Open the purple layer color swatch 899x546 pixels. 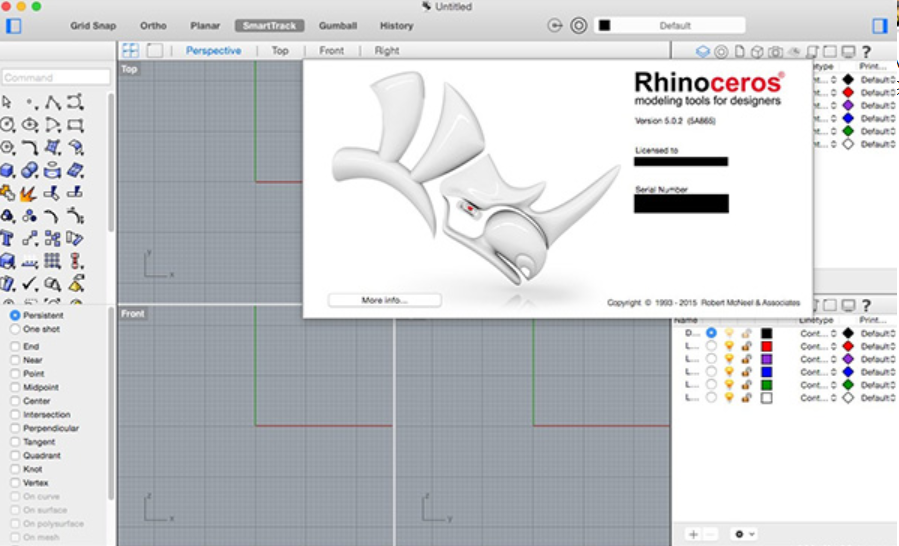click(x=767, y=359)
